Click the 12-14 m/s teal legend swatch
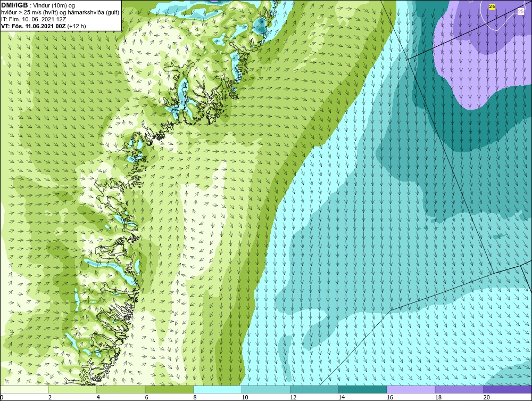532x401 pixels. pos(314,389)
